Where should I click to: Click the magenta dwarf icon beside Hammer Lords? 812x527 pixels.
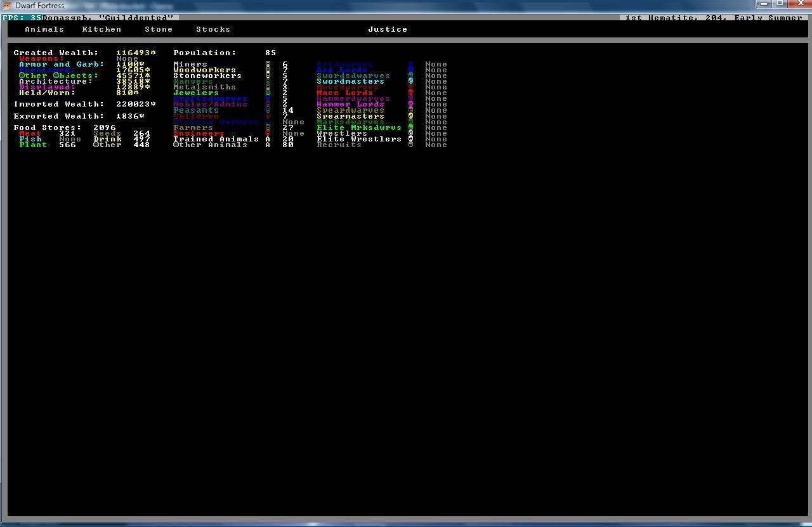tap(410, 104)
